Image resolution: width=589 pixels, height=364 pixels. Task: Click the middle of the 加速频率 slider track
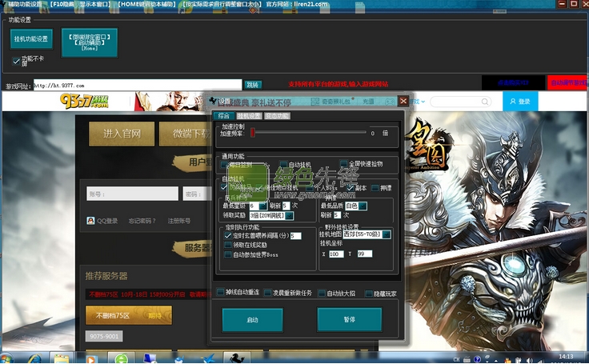click(x=309, y=132)
